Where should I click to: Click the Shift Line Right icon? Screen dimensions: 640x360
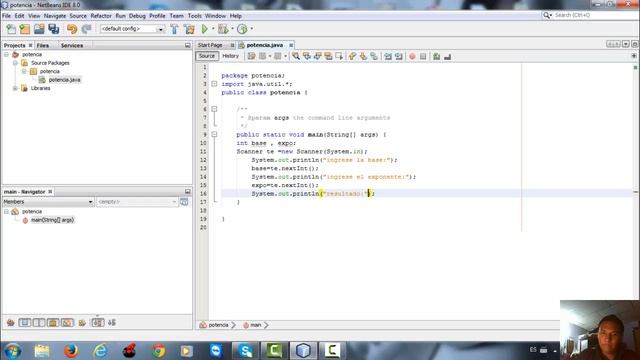click(x=399, y=56)
